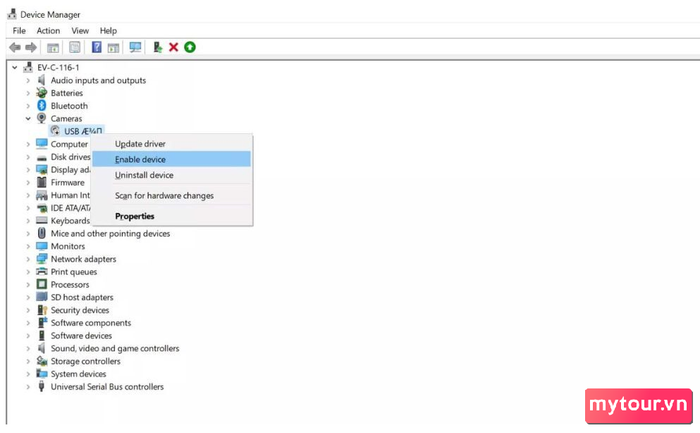
Task: Click the green enable device arrow icon
Action: click(190, 47)
